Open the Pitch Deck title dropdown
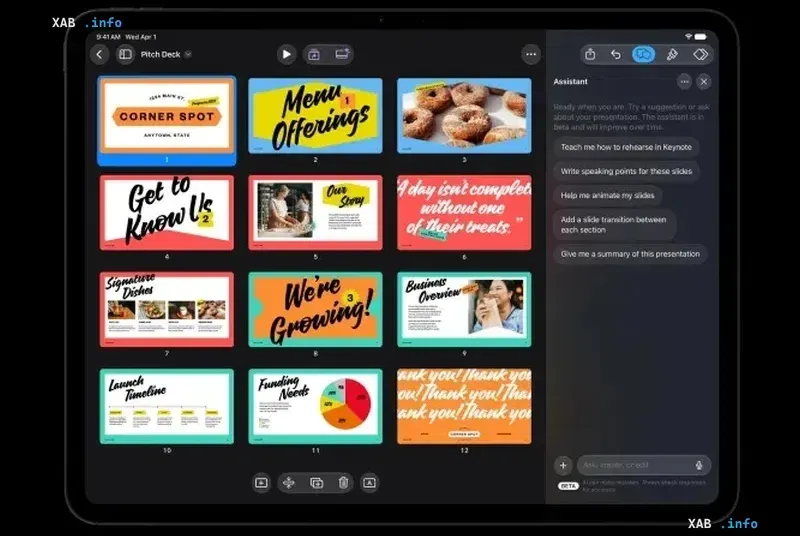The height and width of the screenshot is (536, 800). (166, 55)
